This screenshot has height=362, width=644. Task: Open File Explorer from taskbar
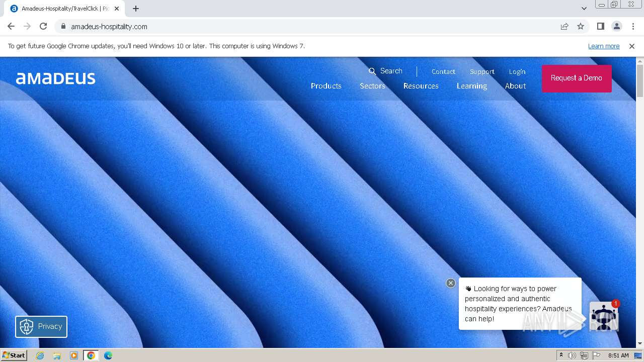[x=57, y=355]
